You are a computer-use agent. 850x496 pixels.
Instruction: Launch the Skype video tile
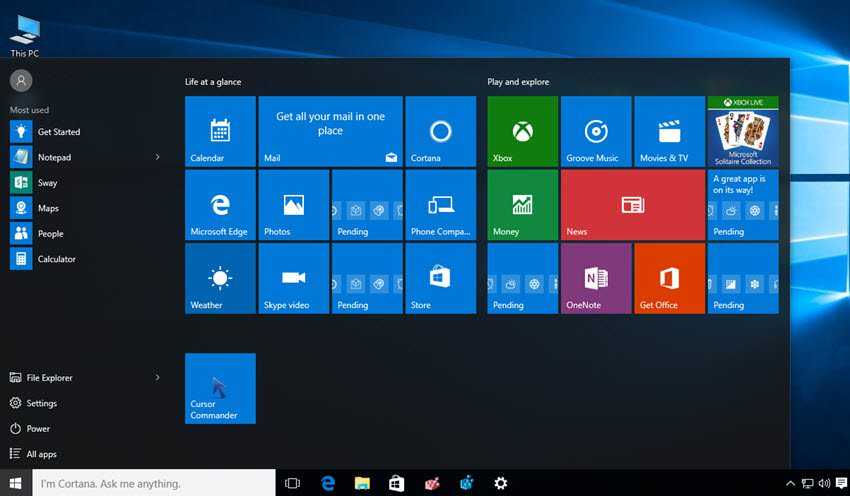pos(294,279)
